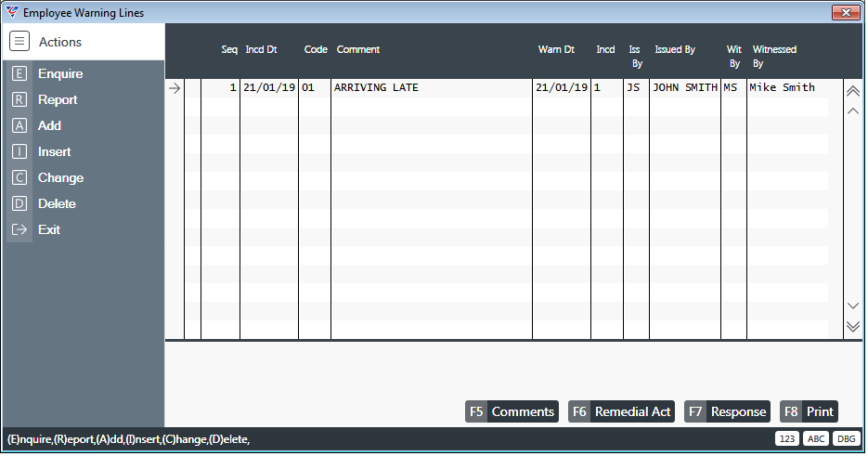Click the Iss By column header
The width and height of the screenshot is (868, 456).
pyautogui.click(x=636, y=57)
